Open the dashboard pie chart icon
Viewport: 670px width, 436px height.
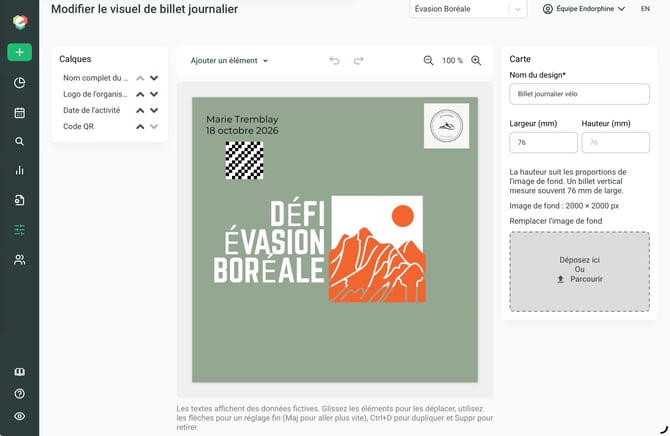[20, 82]
